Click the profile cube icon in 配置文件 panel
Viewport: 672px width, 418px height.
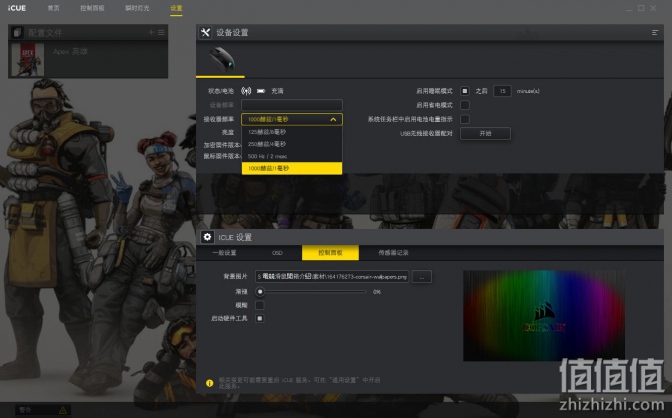point(18,33)
